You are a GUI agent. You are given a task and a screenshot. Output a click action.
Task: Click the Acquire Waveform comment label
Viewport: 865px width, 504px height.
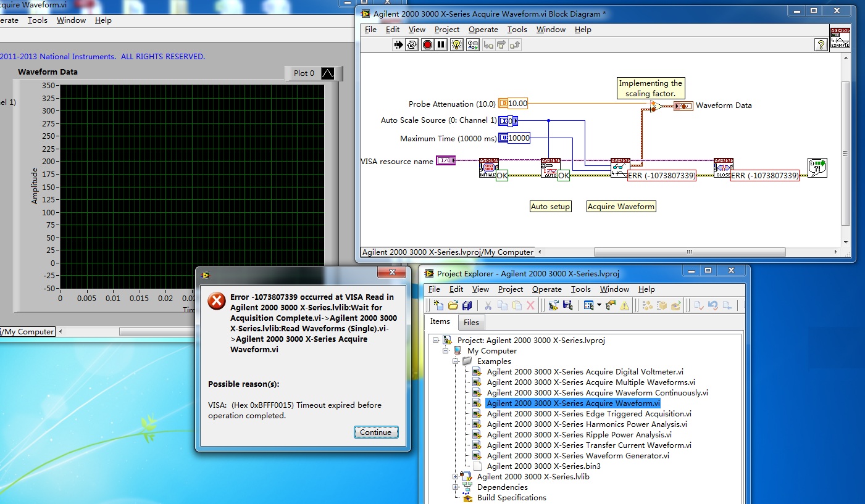click(621, 206)
